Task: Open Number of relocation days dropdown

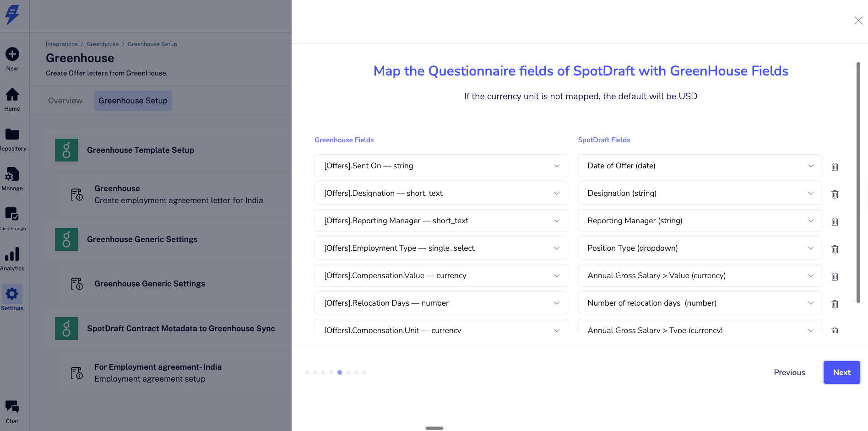Action: 700,303
